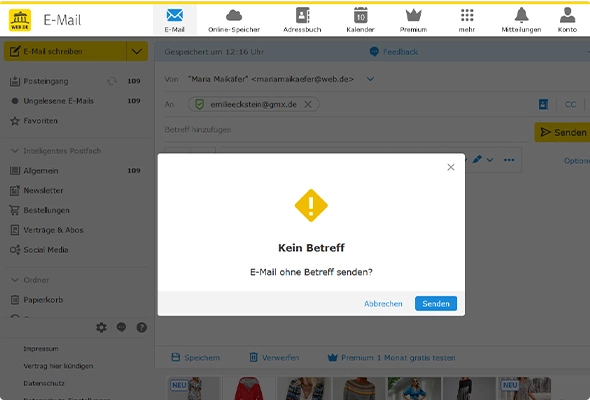Open the mehr apps grid

(x=467, y=20)
